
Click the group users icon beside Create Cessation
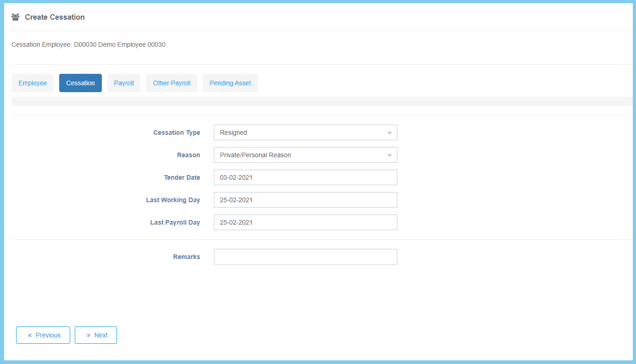pyautogui.click(x=16, y=17)
